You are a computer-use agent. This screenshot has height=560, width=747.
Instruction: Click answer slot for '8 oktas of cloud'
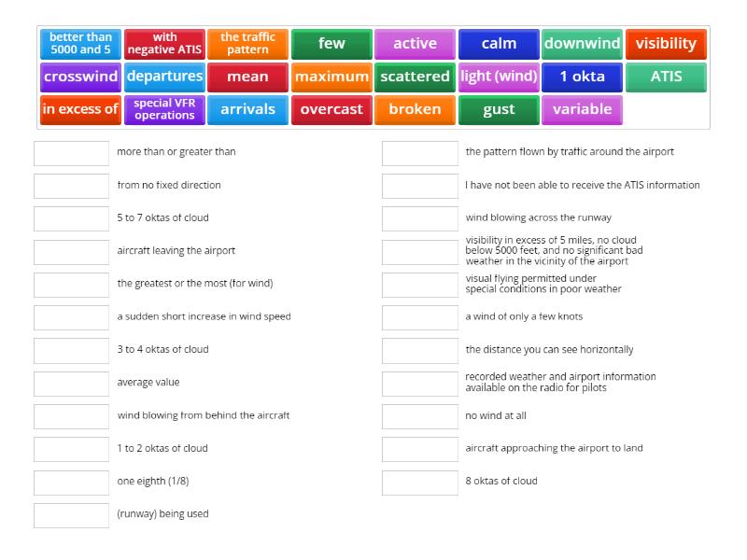click(420, 483)
